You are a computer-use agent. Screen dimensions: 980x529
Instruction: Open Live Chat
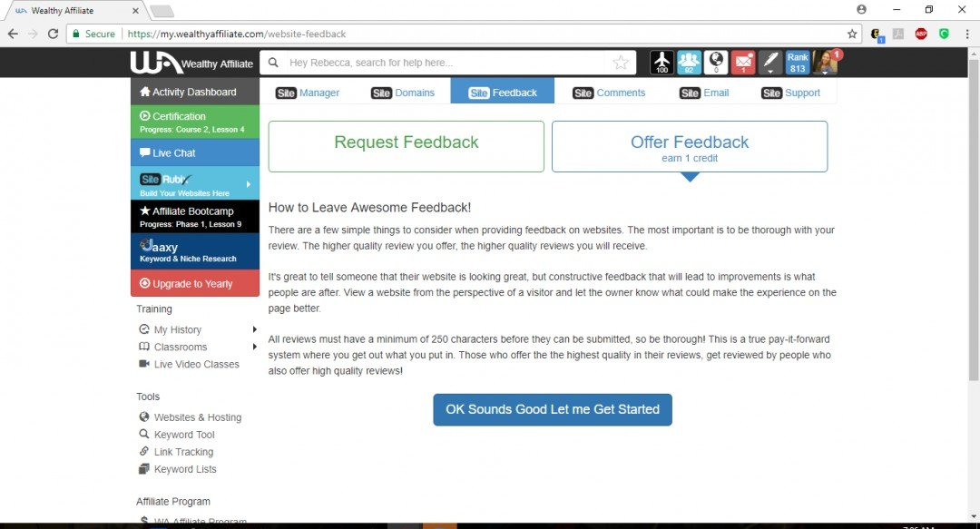195,152
